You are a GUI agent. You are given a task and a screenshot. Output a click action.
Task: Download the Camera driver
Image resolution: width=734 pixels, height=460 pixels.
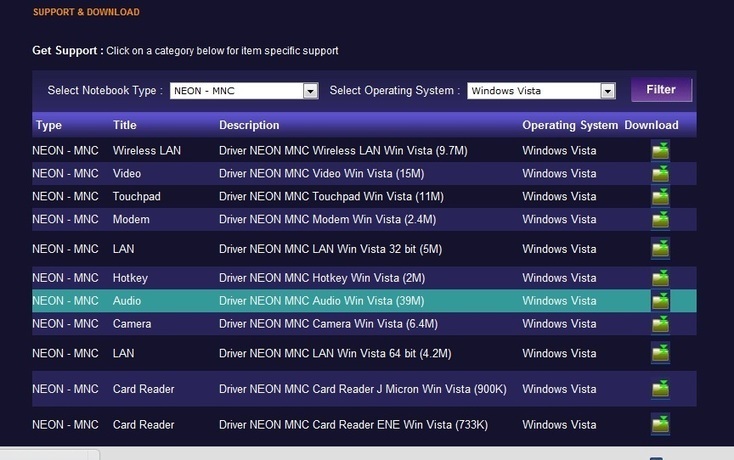(x=660, y=324)
